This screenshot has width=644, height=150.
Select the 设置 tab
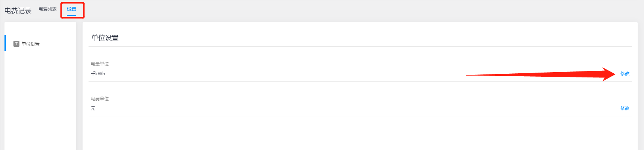point(71,9)
